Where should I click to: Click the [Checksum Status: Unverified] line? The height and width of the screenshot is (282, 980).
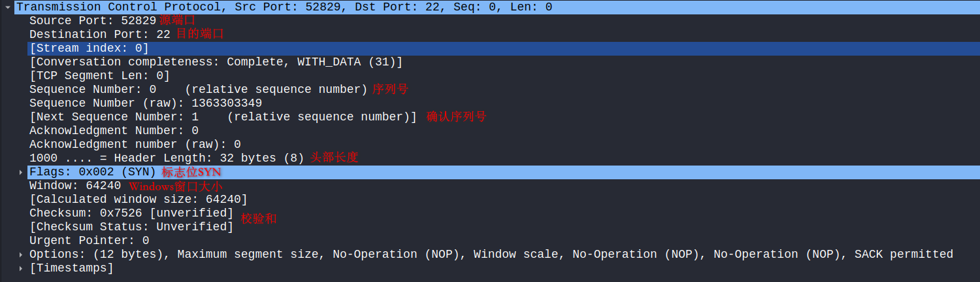[x=131, y=227]
